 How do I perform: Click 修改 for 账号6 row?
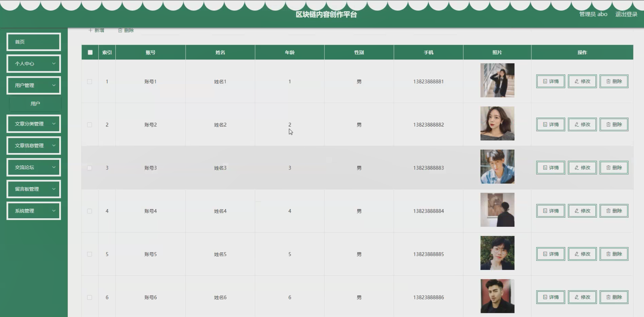pyautogui.click(x=582, y=297)
